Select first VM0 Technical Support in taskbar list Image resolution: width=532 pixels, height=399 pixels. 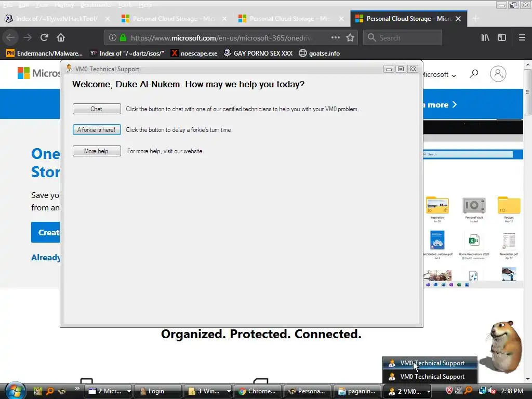click(x=430, y=363)
